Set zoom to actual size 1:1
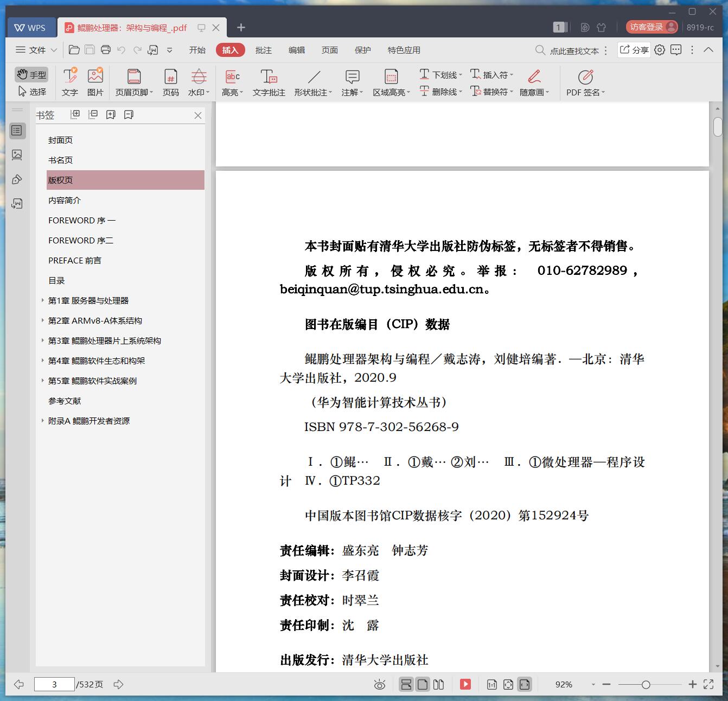 coord(492,685)
